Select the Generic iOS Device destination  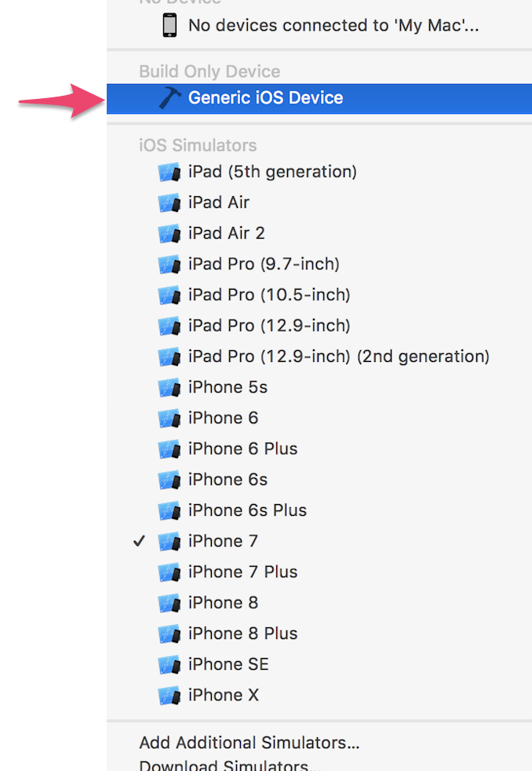tap(319, 98)
